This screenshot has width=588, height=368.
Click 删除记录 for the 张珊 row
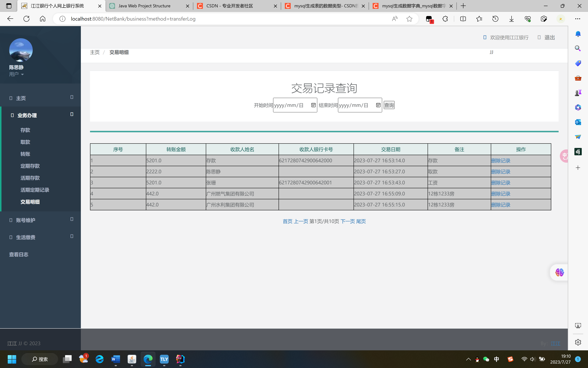501,183
